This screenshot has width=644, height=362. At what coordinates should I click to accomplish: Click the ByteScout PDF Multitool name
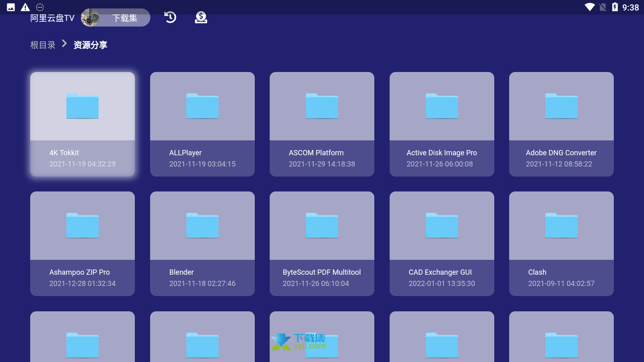pyautogui.click(x=322, y=272)
